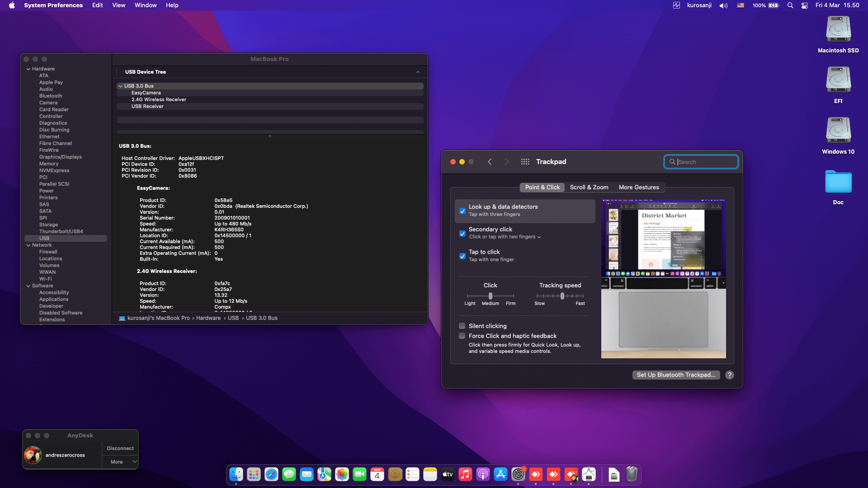868x488 pixels.
Task: Launch the Music app from the Dock
Action: [465, 474]
